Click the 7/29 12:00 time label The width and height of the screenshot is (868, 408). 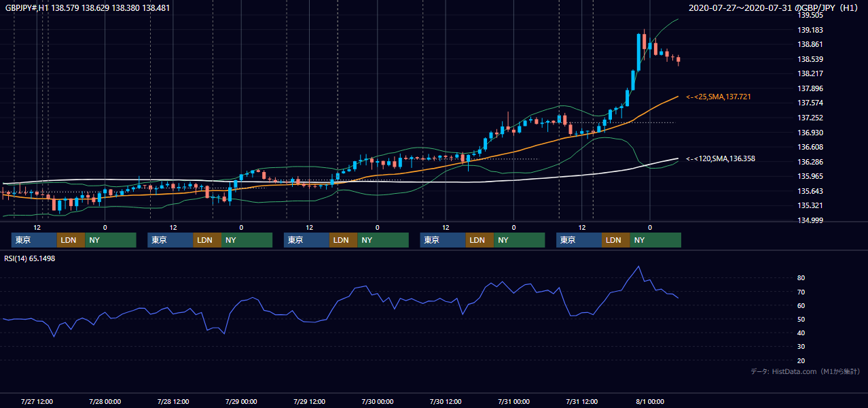[309, 401]
